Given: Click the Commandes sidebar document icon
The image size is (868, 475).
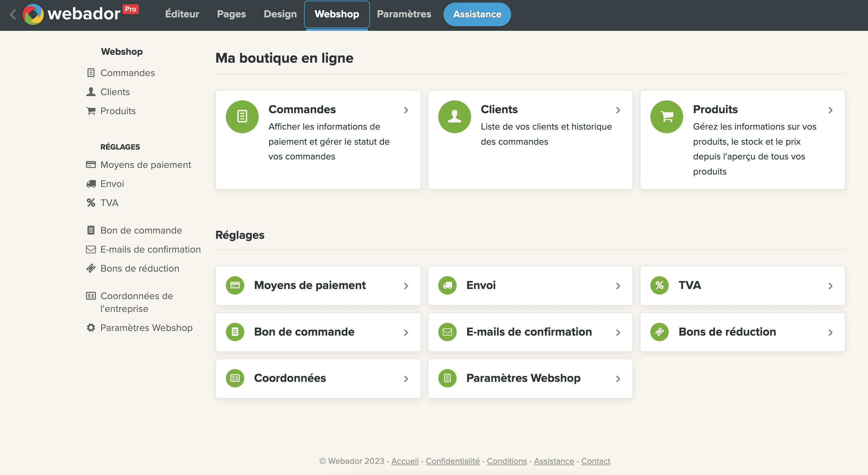Looking at the screenshot, I should pyautogui.click(x=91, y=73).
